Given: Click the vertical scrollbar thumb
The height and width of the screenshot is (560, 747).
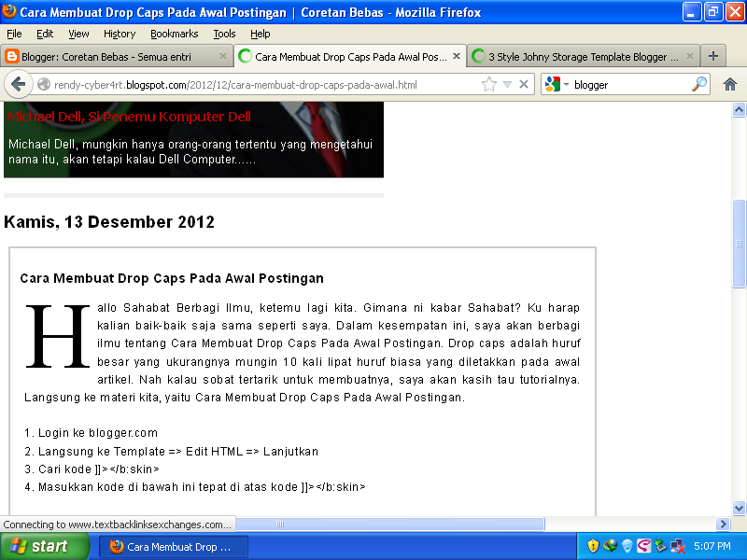Looking at the screenshot, I should (739, 244).
